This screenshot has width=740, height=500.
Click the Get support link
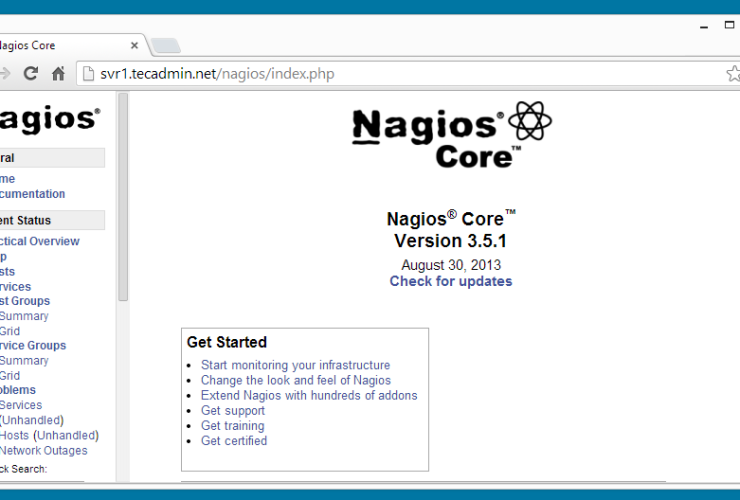(232, 410)
